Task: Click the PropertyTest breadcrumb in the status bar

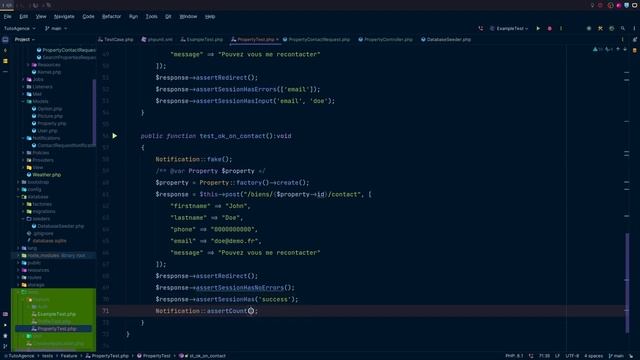Action: (154, 356)
